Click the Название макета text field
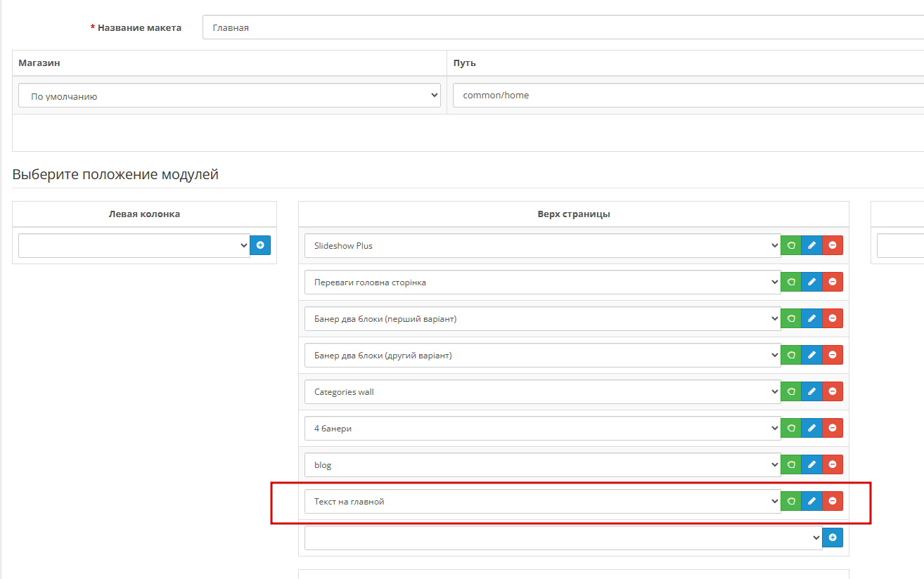 coord(563,28)
